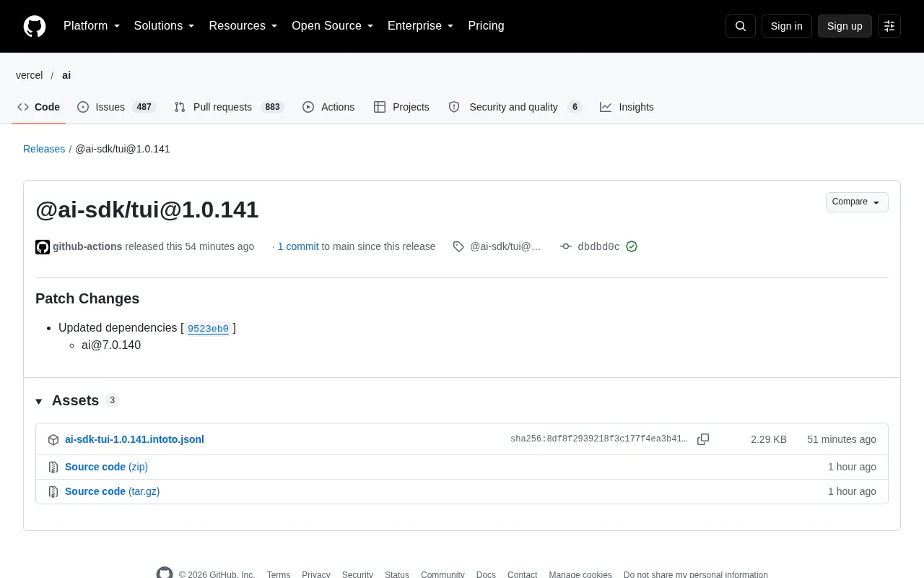The height and width of the screenshot is (578, 924).
Task: Go to the GitHub homepage logo
Action: click(35, 26)
